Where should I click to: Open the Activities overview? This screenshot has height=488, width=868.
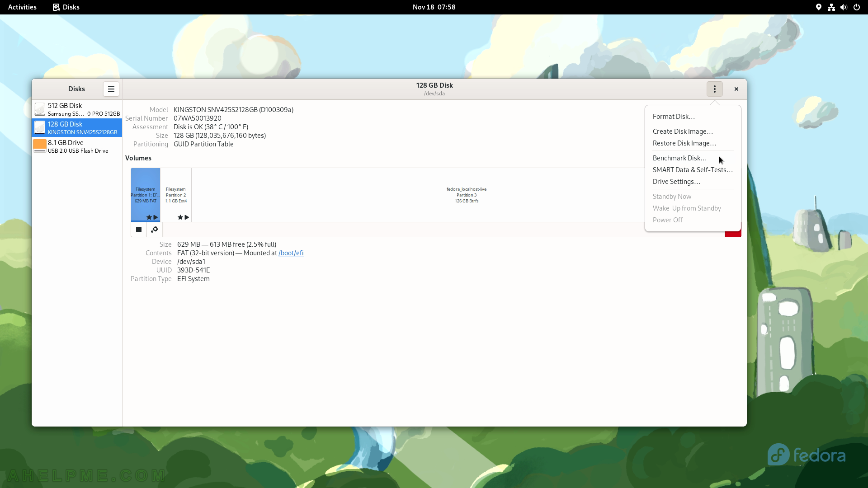tap(22, 7)
